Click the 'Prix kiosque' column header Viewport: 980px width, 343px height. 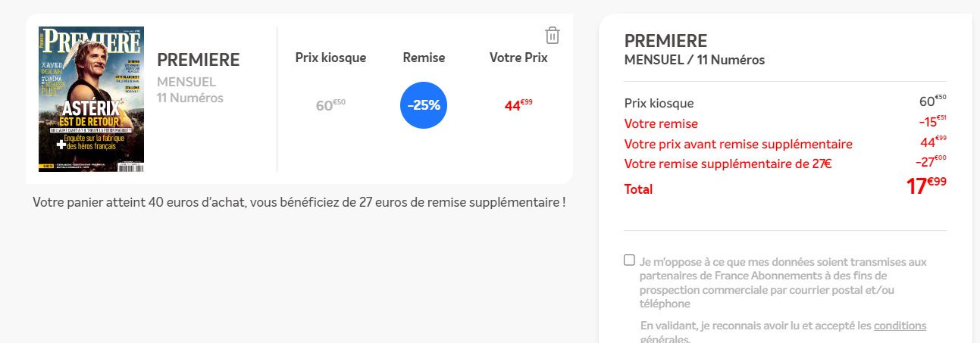point(331,58)
